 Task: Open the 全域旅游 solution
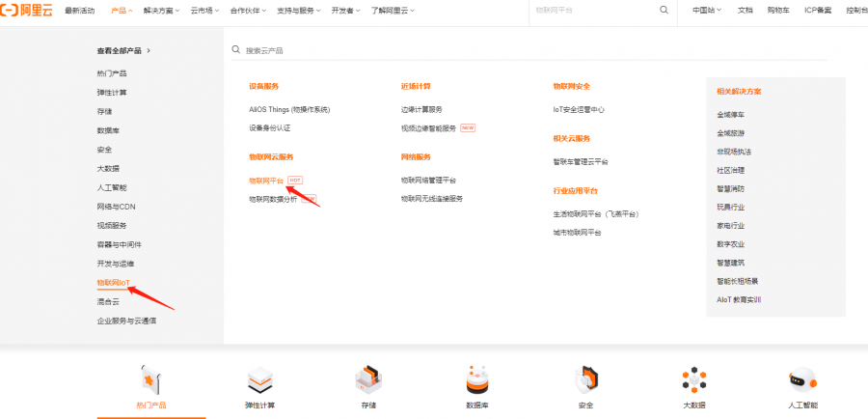pos(730,133)
